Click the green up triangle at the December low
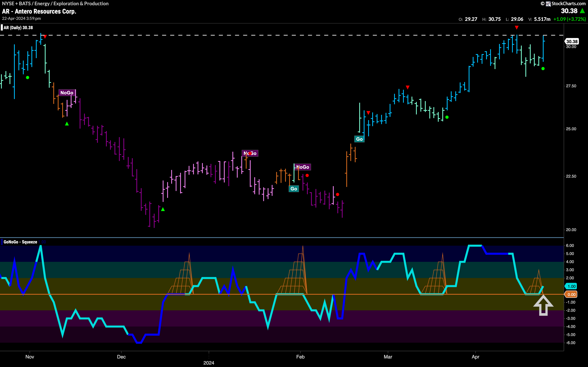This screenshot has height=367, width=588. tap(163, 209)
